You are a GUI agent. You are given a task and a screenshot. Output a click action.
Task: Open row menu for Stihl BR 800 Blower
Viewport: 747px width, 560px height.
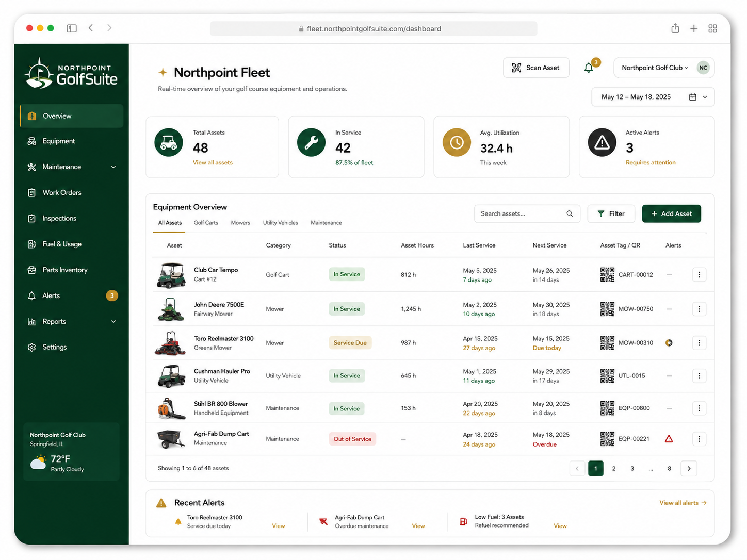(699, 408)
